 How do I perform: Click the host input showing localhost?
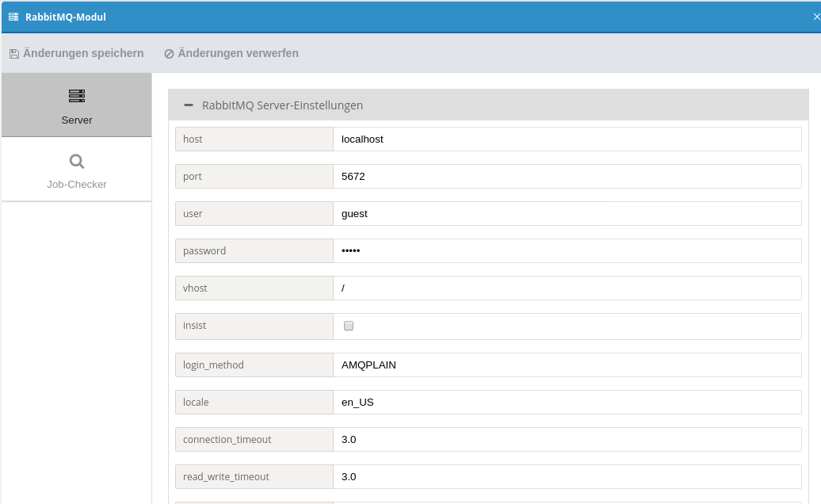tap(567, 139)
